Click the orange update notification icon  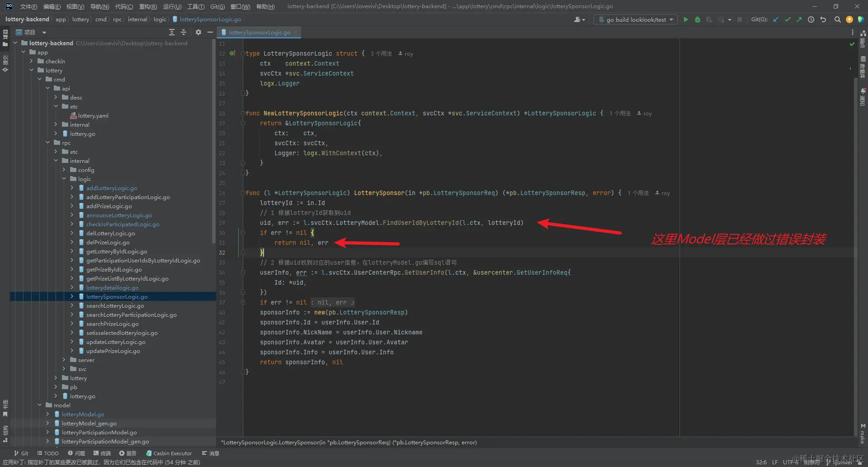pyautogui.click(x=849, y=19)
